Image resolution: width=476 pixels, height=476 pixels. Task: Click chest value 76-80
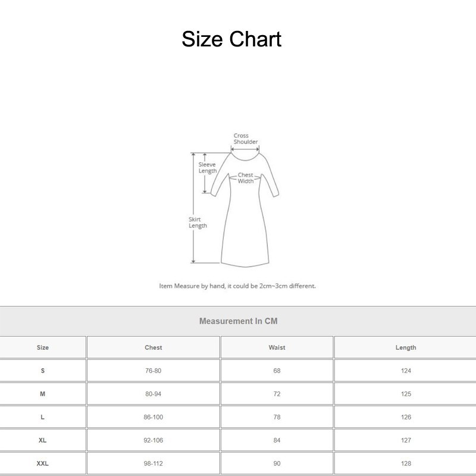[x=154, y=371]
